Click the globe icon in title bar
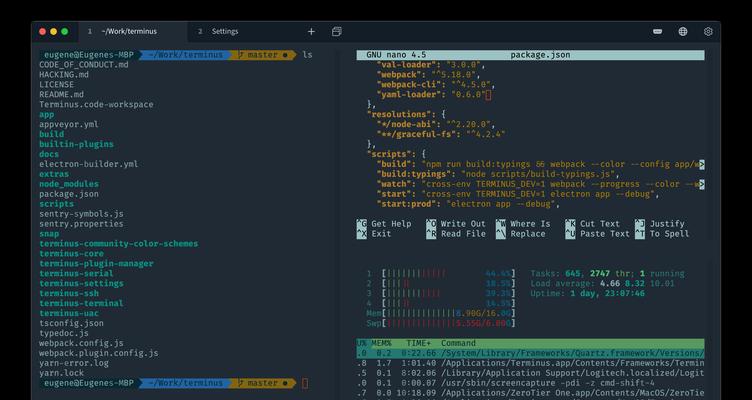The width and height of the screenshot is (752, 400). [x=683, y=32]
